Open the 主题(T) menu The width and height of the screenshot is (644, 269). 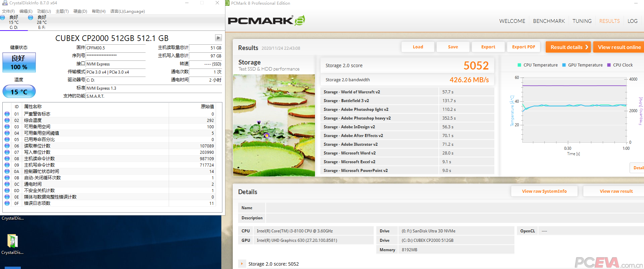pyautogui.click(x=62, y=11)
